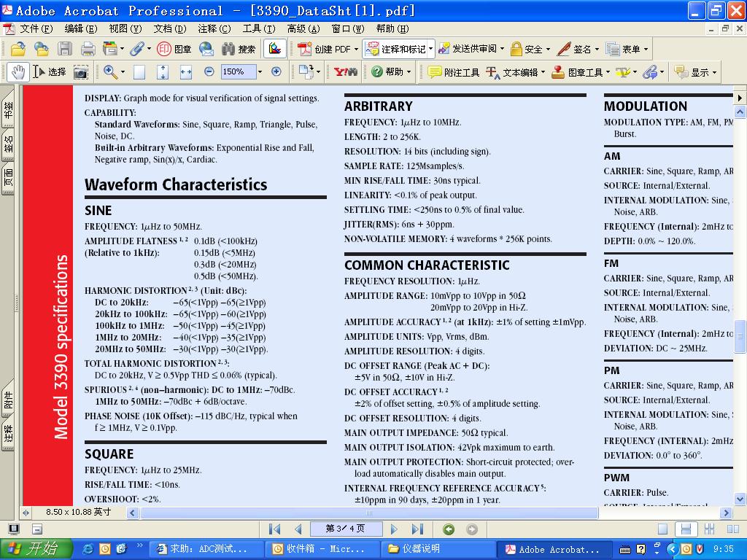Click the Yahoo search toolbar icon

click(345, 72)
